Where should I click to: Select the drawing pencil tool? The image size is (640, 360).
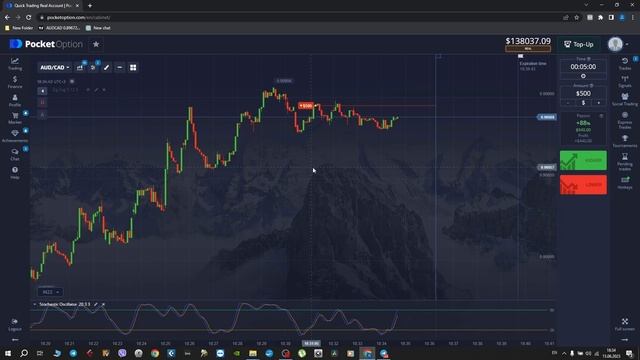[x=107, y=67]
